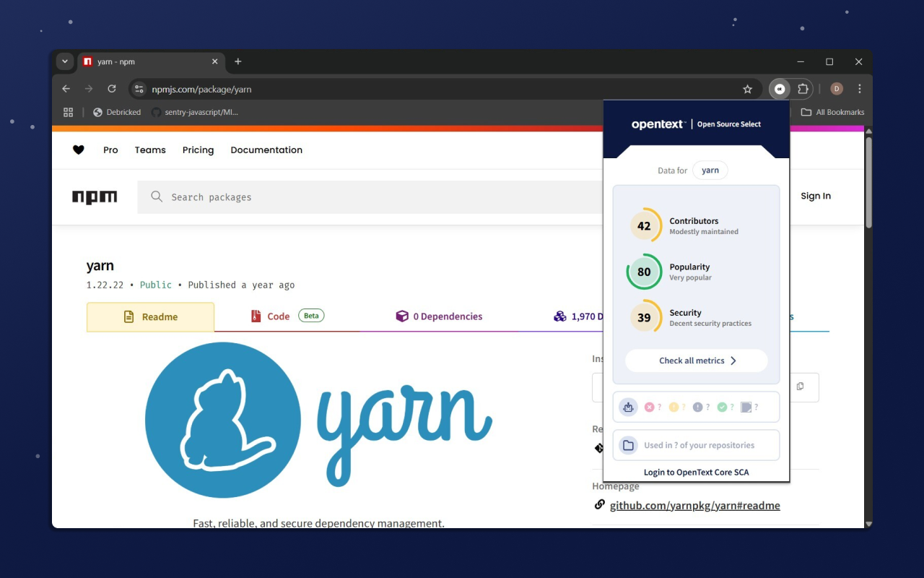
Task: Click the npm heart icon
Action: 79,150
